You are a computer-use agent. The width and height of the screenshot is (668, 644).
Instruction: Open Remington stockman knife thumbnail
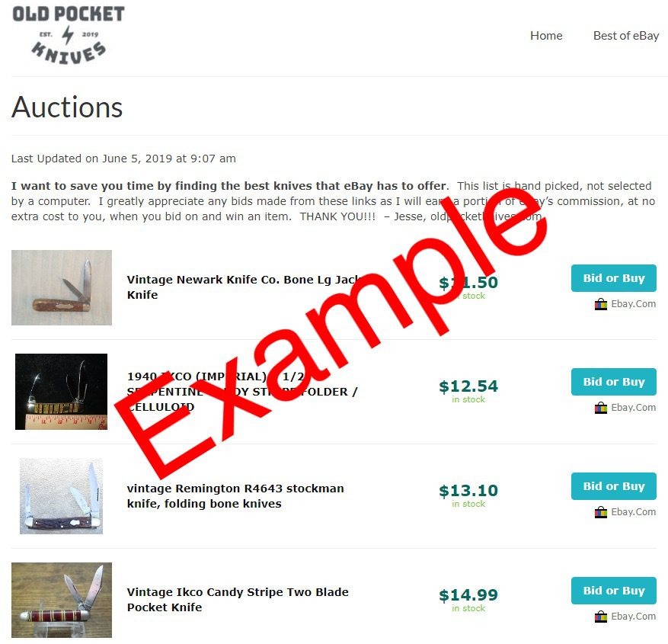point(62,496)
